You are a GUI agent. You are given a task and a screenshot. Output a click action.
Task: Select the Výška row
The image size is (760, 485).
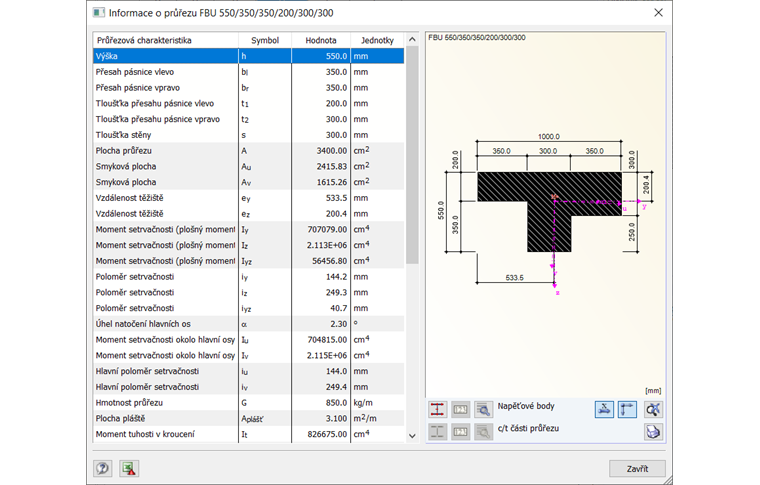pyautogui.click(x=165, y=57)
